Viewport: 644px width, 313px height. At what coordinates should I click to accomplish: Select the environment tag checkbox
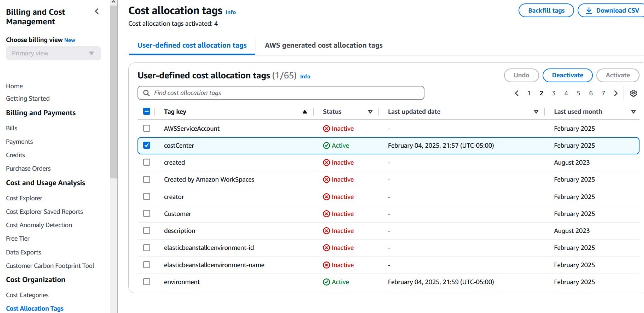[147, 282]
